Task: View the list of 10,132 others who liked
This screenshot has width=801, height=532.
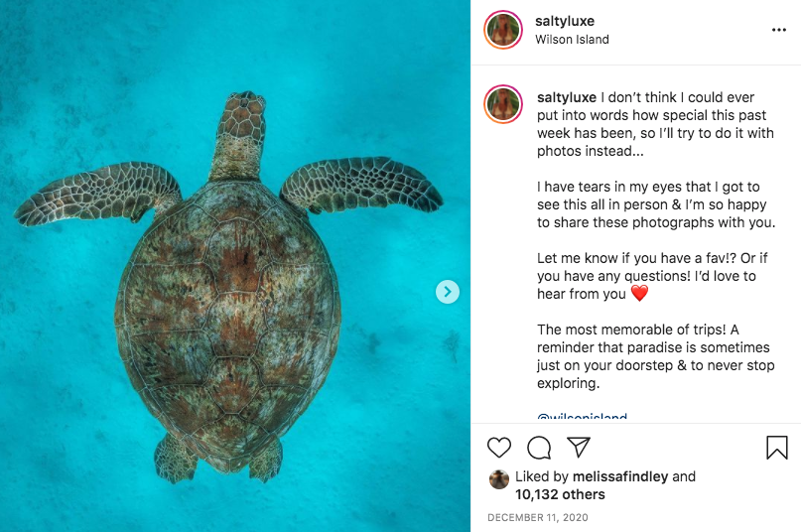Action: click(560, 494)
